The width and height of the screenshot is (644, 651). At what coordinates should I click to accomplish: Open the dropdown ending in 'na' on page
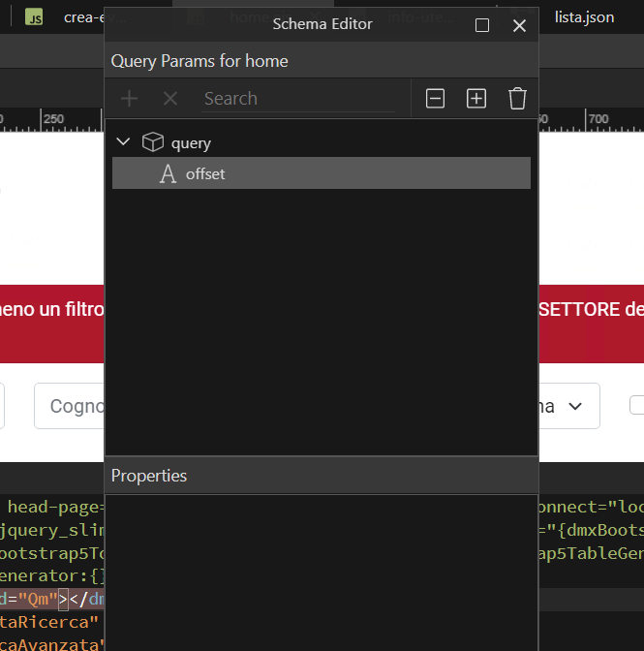[568, 406]
